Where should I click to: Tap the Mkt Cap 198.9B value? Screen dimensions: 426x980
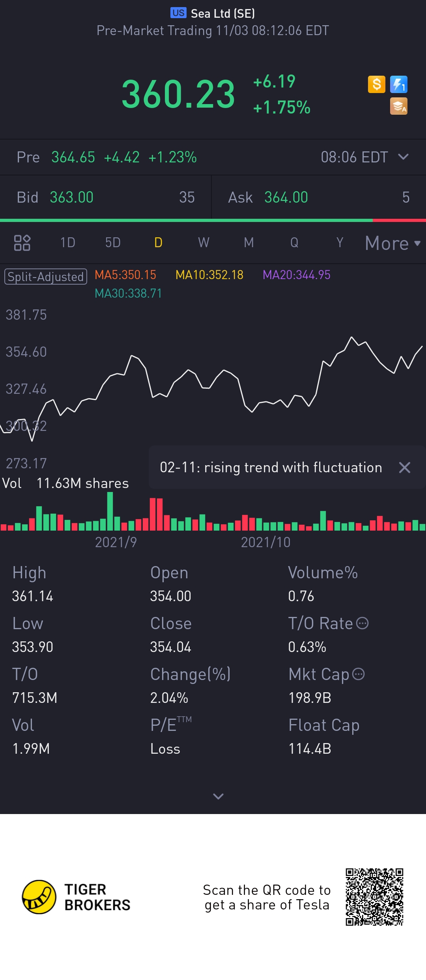(x=310, y=698)
